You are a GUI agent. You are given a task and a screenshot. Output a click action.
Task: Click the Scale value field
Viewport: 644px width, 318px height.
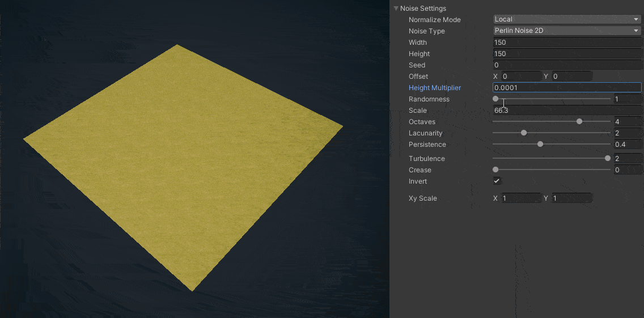pyautogui.click(x=566, y=111)
